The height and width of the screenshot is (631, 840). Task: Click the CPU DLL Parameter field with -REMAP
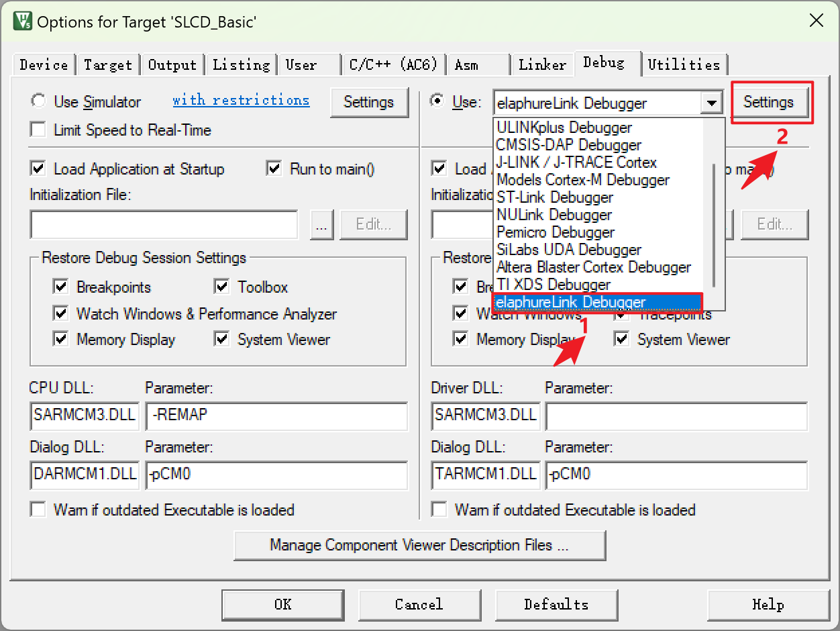pyautogui.click(x=276, y=416)
